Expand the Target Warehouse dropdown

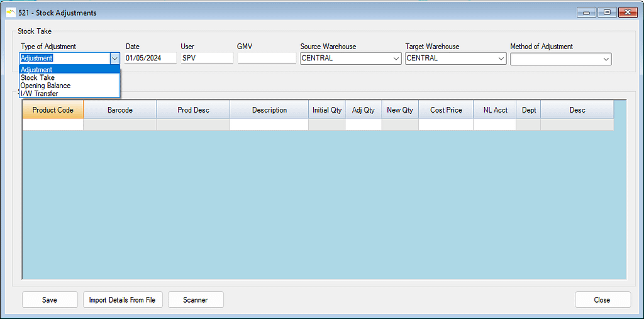[x=501, y=59]
